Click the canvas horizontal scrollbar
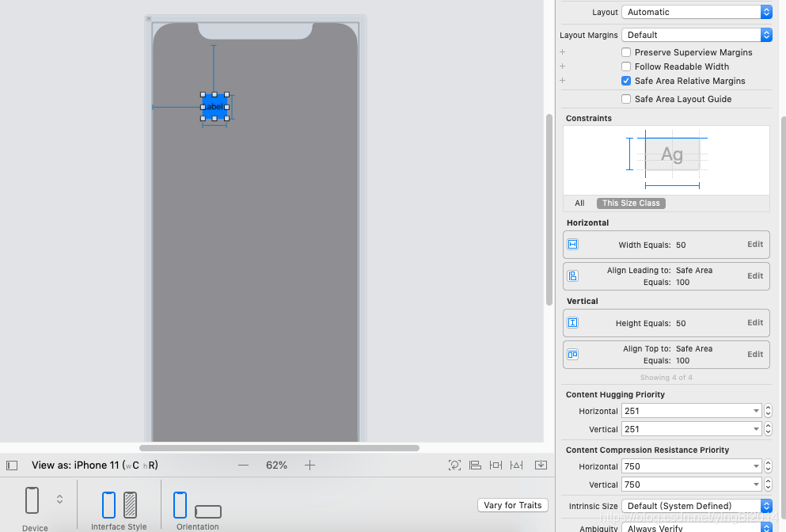 [x=279, y=448]
